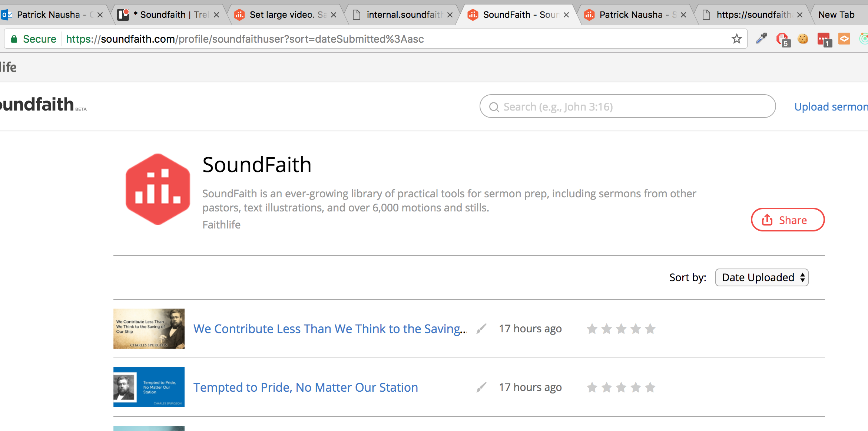Click the 'SoundFaith' profile heading
This screenshot has width=868, height=431.
(257, 165)
